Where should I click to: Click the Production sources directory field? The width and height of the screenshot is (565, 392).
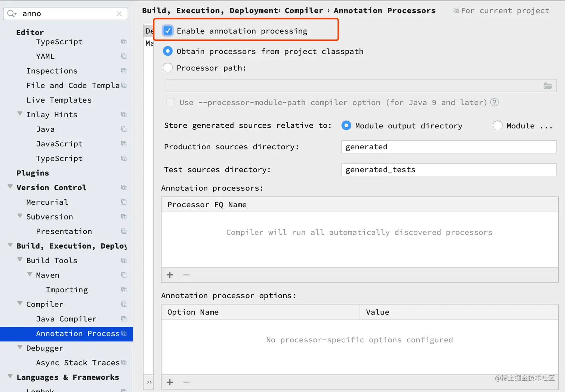click(x=448, y=147)
